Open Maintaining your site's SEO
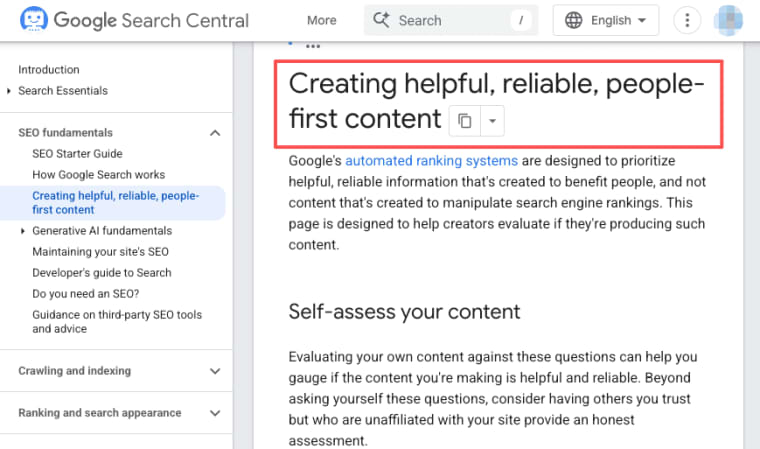Image resolution: width=760 pixels, height=449 pixels. pos(100,252)
